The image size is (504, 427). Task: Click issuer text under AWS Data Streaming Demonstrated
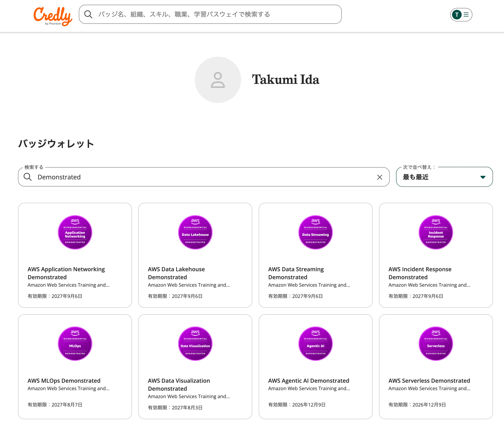309,285
